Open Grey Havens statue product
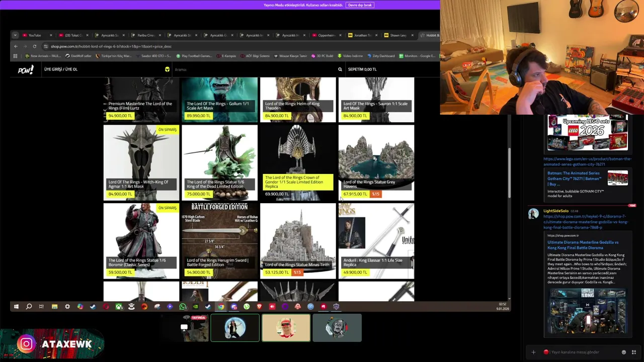The image size is (644, 362). coord(376,162)
